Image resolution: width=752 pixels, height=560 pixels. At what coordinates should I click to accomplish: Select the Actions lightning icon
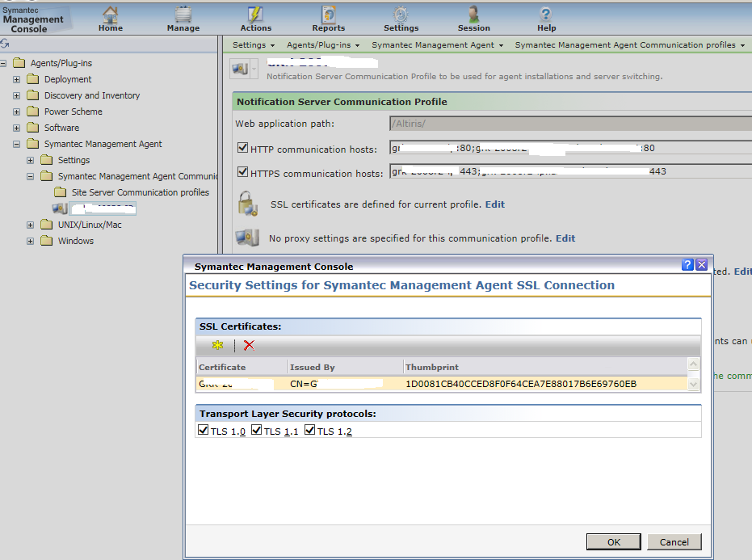click(x=254, y=15)
